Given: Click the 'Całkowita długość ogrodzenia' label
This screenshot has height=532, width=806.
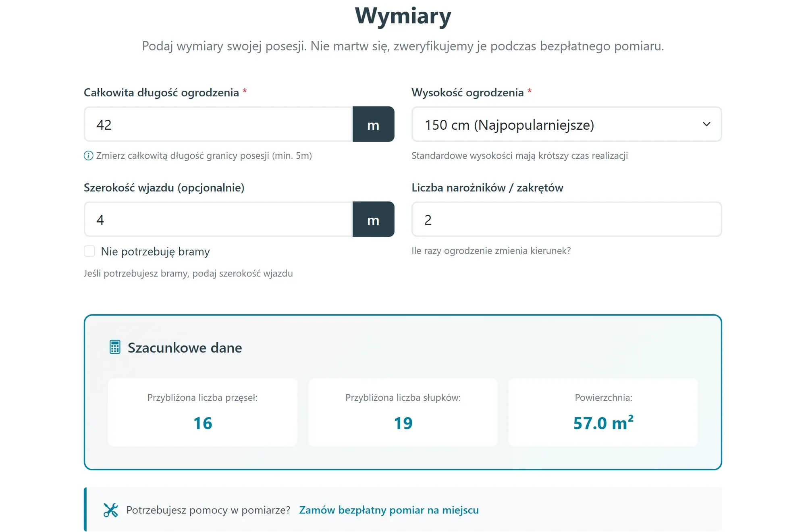Looking at the screenshot, I should pos(161,93).
